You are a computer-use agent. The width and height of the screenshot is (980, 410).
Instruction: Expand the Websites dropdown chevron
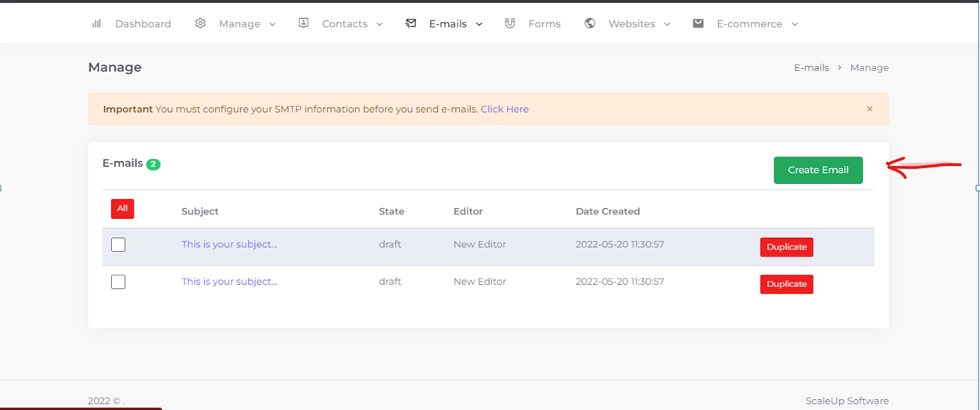tap(667, 24)
